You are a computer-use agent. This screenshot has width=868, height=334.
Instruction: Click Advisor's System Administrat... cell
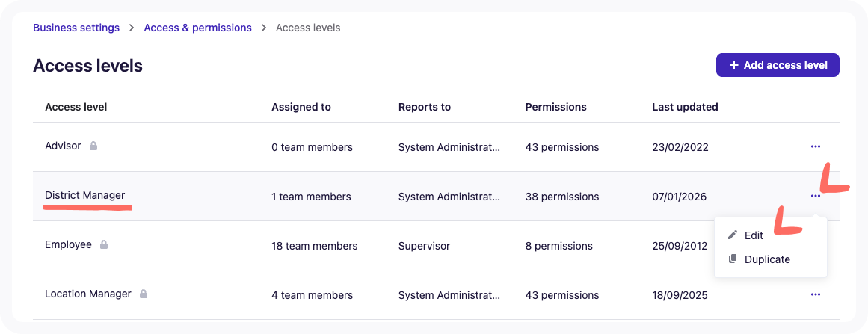click(x=449, y=148)
